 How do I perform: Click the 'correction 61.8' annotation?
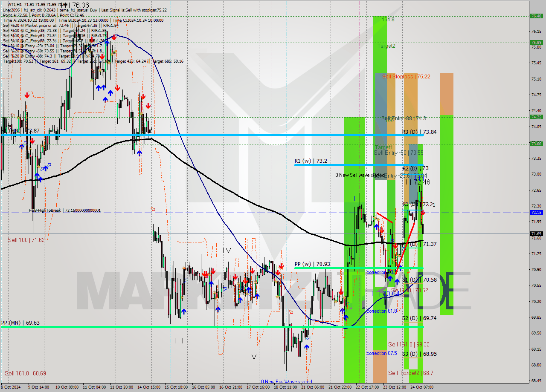point(382,311)
